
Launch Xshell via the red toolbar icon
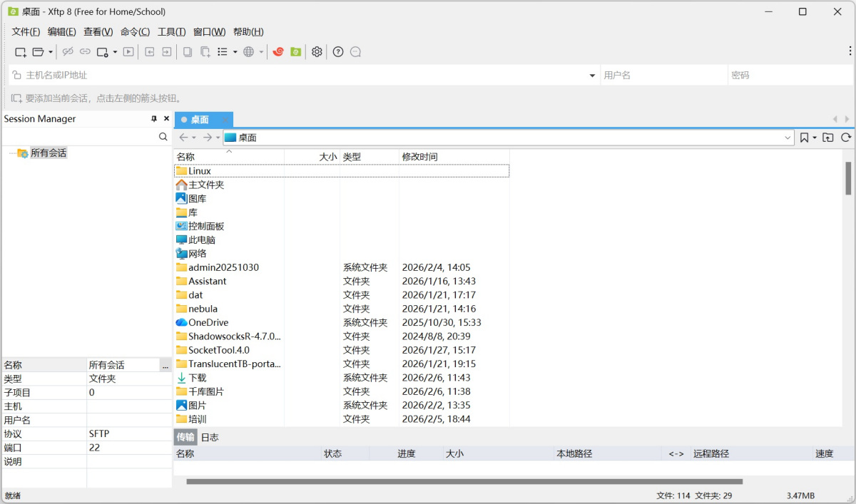(278, 51)
